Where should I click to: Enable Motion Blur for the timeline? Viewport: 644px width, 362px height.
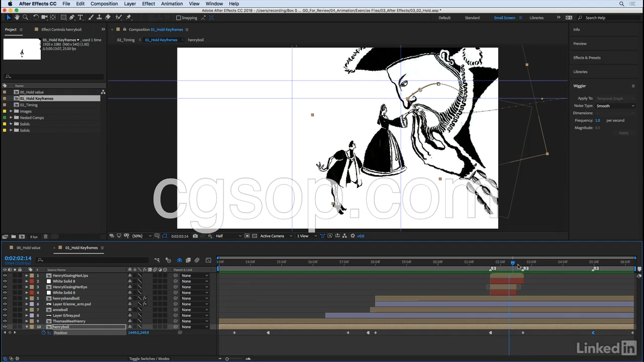click(x=197, y=260)
